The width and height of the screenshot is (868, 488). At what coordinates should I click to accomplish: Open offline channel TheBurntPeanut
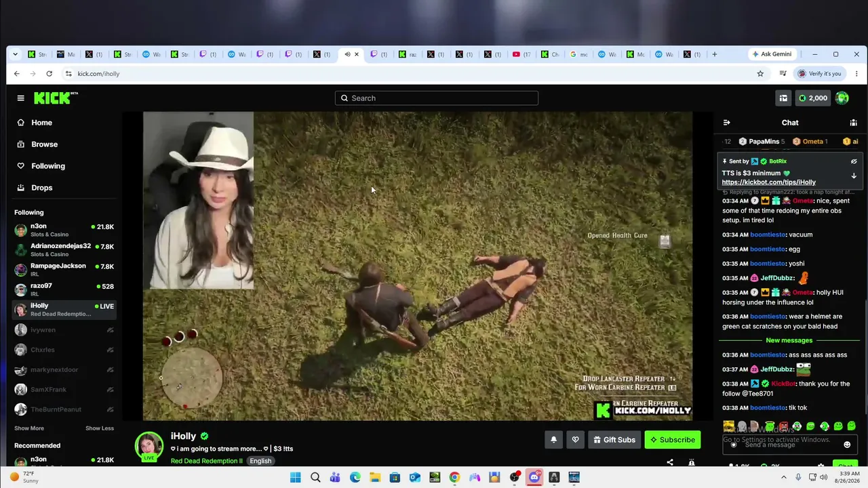64,409
